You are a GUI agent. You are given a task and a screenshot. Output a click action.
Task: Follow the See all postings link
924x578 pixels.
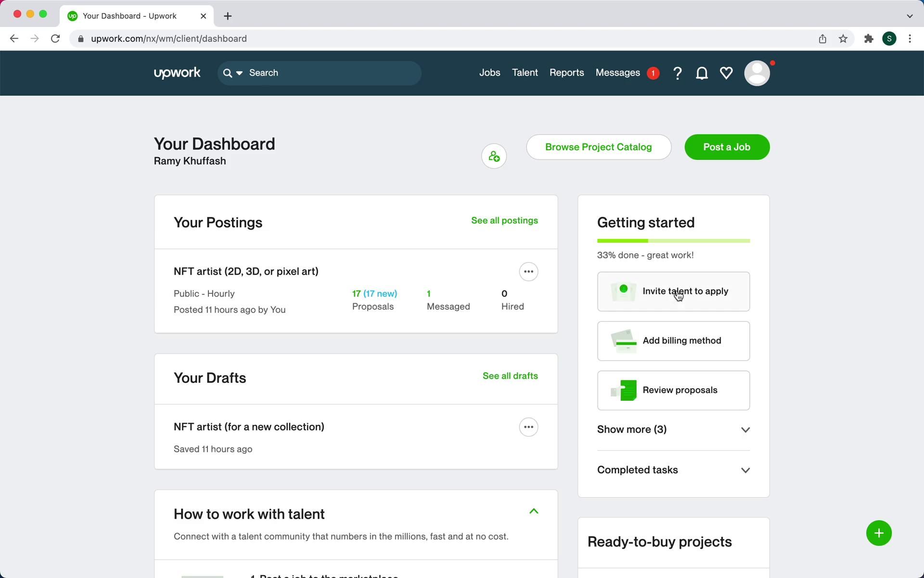pyautogui.click(x=504, y=221)
